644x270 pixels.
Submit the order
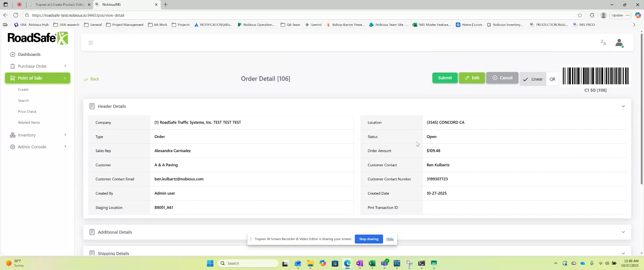tap(445, 78)
